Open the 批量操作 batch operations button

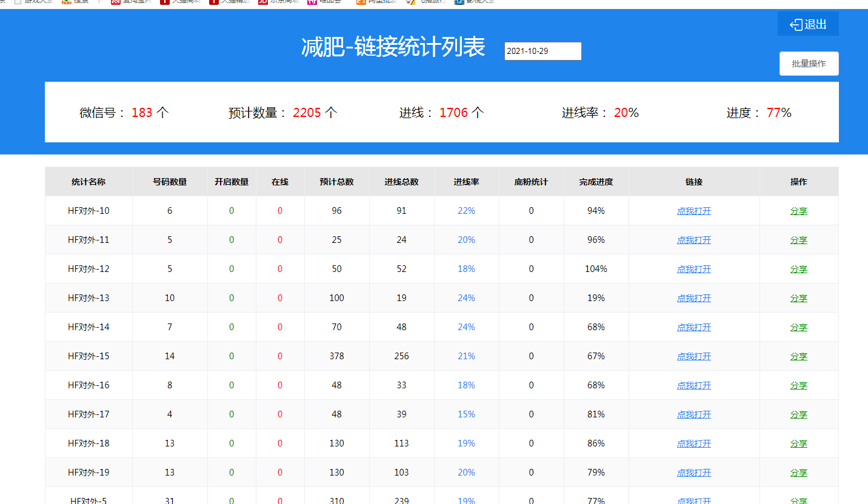(x=809, y=64)
